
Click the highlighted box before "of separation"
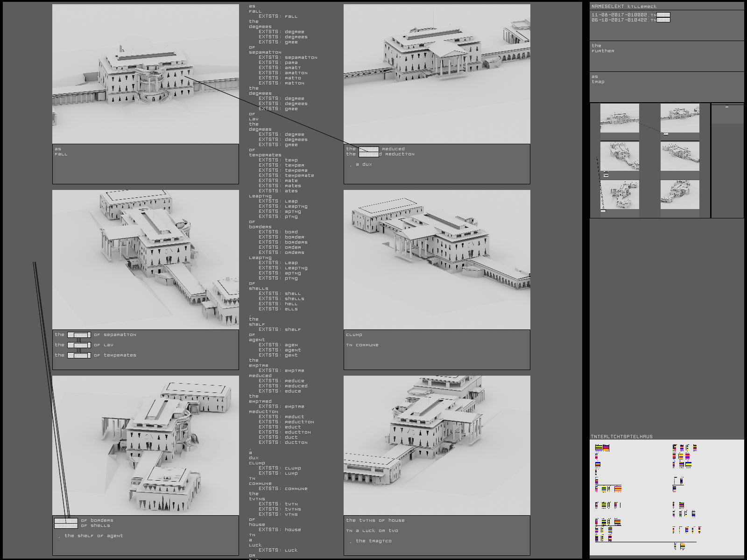pyautogui.click(x=79, y=335)
